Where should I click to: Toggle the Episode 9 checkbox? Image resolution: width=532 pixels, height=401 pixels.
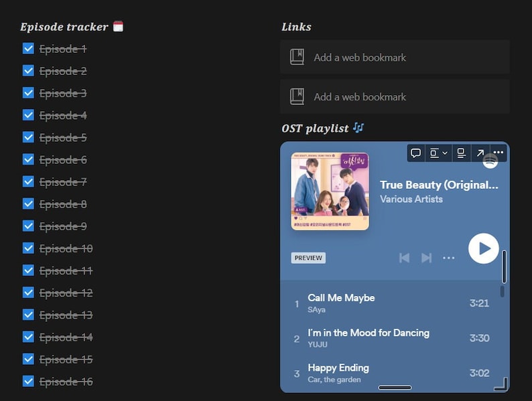coord(28,226)
